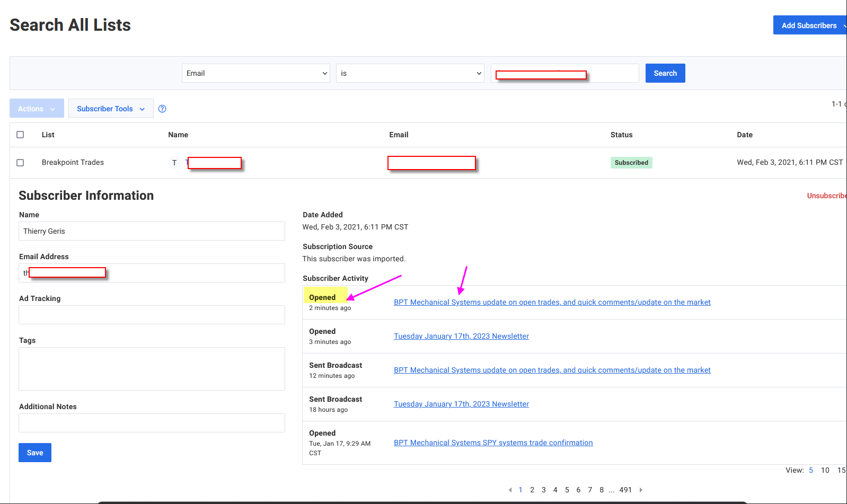Click the blue Search button
This screenshot has width=847, height=504.
click(665, 73)
